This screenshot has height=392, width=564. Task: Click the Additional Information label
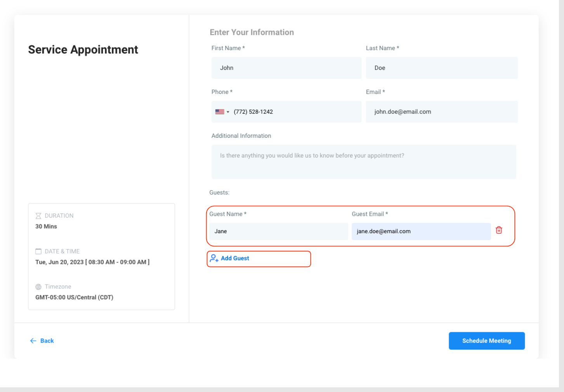pyautogui.click(x=241, y=136)
